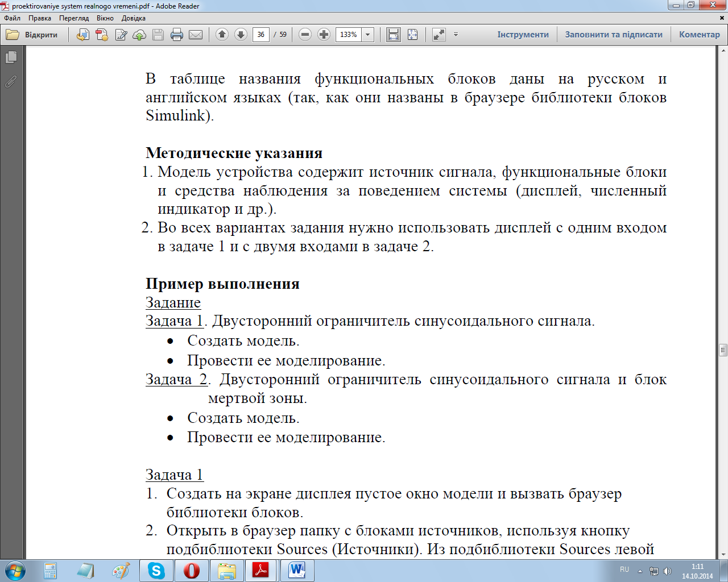Switch to Skype in the taskbar

pos(156,571)
